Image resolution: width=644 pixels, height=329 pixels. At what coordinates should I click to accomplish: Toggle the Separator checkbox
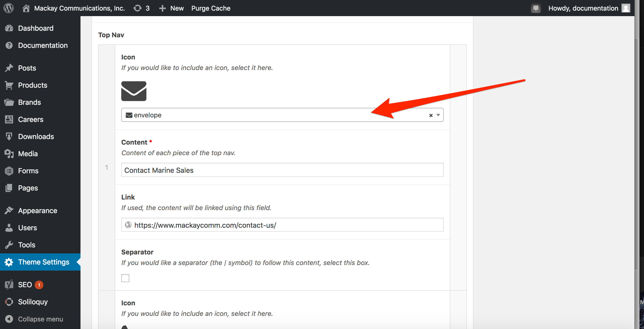click(x=125, y=278)
